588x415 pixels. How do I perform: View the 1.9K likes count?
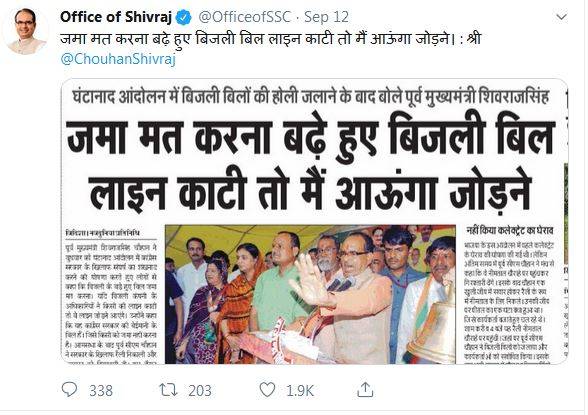tap(300, 391)
